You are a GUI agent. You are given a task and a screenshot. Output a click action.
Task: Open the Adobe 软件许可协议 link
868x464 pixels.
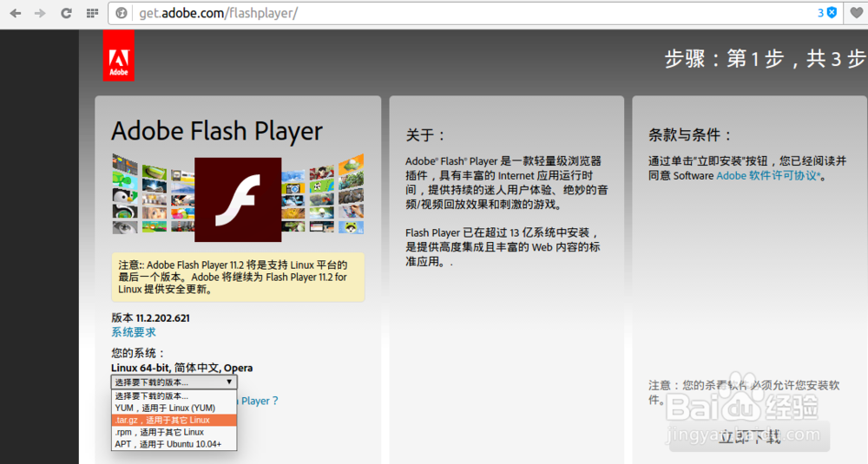point(769,176)
